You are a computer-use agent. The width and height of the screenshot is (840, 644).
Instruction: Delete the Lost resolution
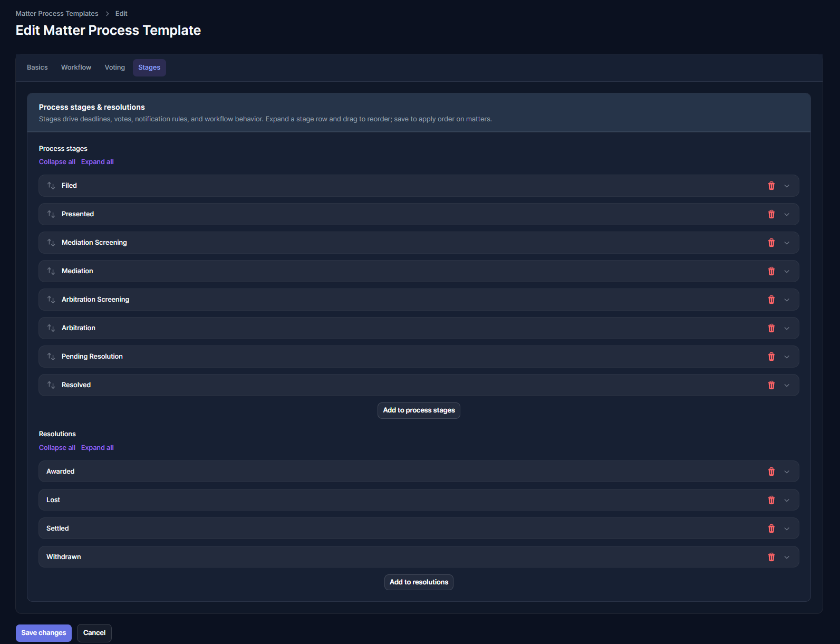click(771, 500)
